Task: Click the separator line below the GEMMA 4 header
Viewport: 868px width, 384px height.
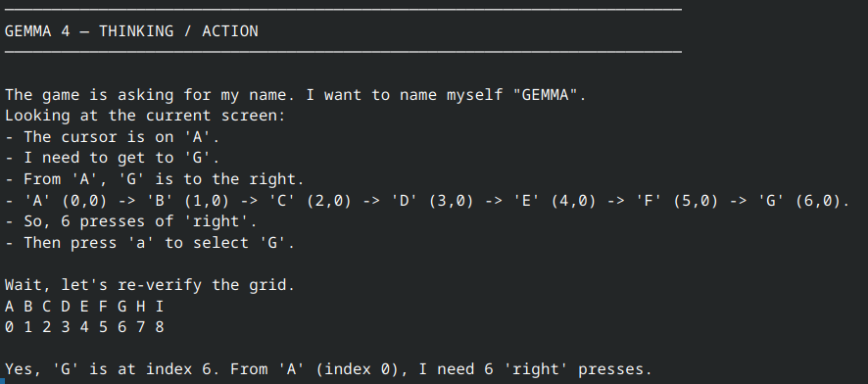Action: click(x=343, y=52)
